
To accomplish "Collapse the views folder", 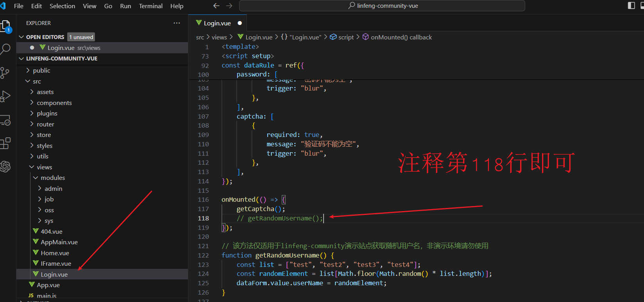I will point(44,167).
